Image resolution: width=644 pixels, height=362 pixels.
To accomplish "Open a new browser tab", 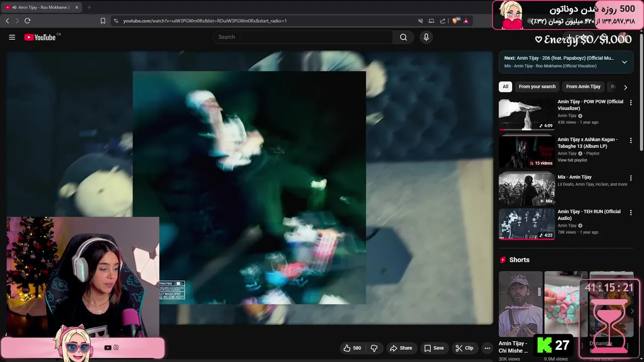I will point(89,7).
